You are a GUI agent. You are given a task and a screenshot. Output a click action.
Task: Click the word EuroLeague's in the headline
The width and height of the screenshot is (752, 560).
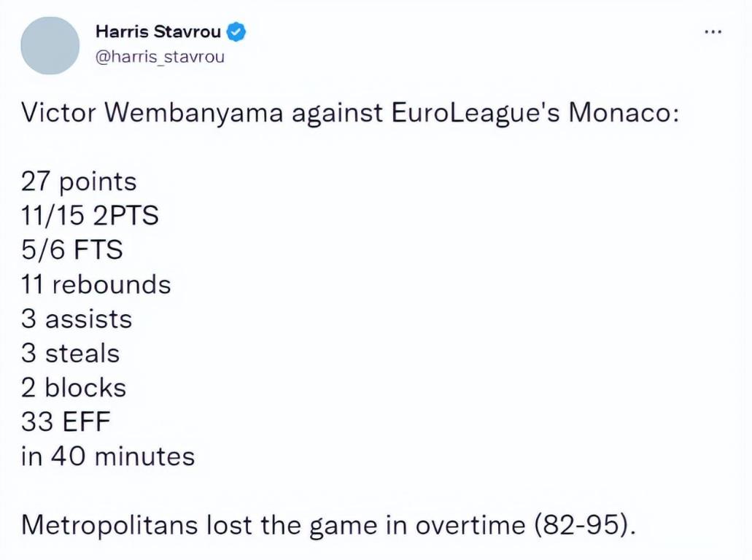(476, 114)
